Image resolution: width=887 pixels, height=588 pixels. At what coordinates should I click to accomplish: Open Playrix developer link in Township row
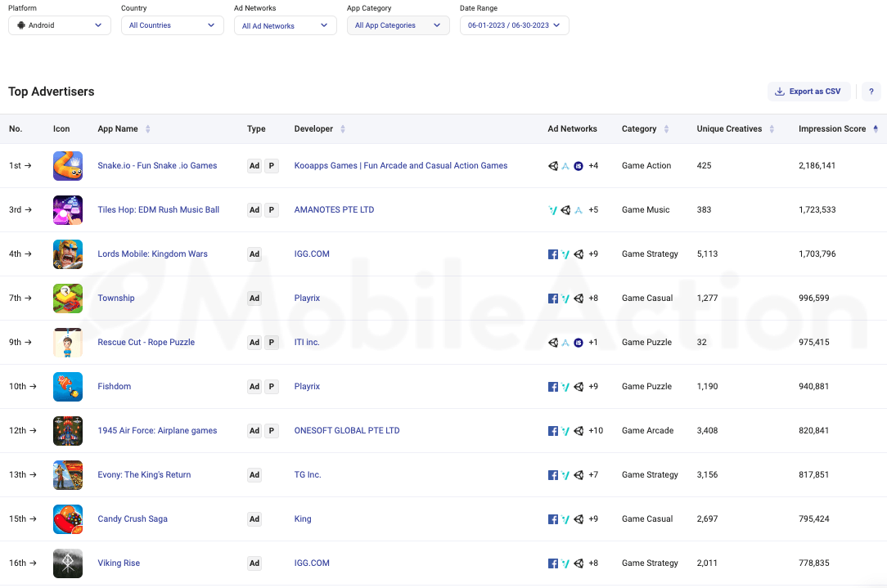[307, 298]
